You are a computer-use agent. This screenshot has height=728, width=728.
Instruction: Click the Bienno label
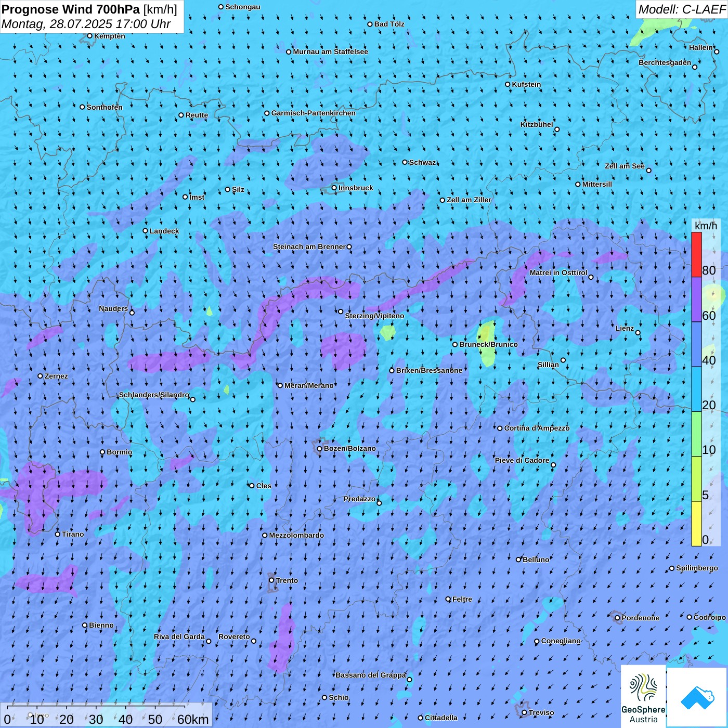101,625
